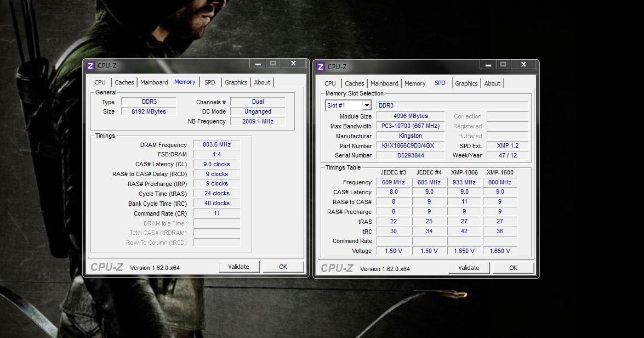
Task: Click the Max Bandwidth value PC3-10700 (667 MHz)
Action: pyautogui.click(x=411, y=126)
